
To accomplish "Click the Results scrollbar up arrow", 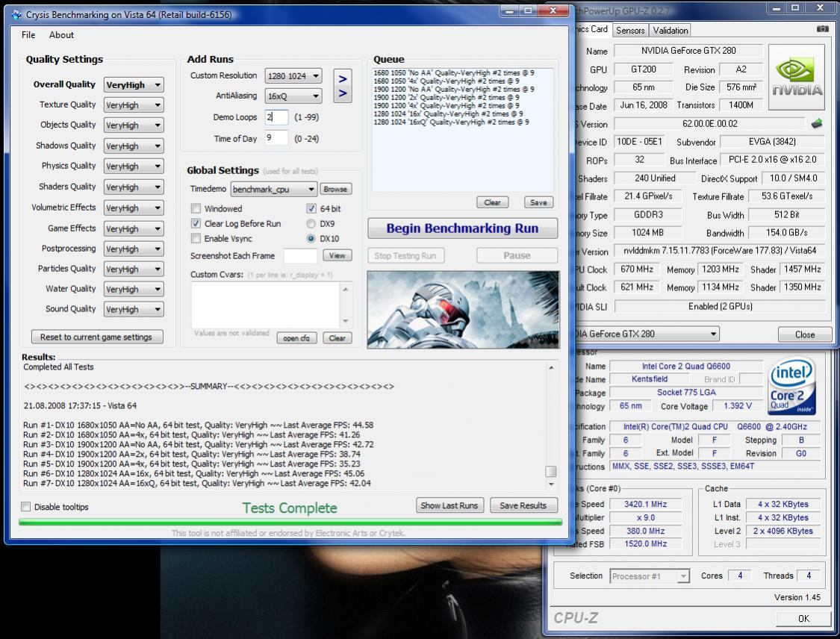I will (x=551, y=367).
